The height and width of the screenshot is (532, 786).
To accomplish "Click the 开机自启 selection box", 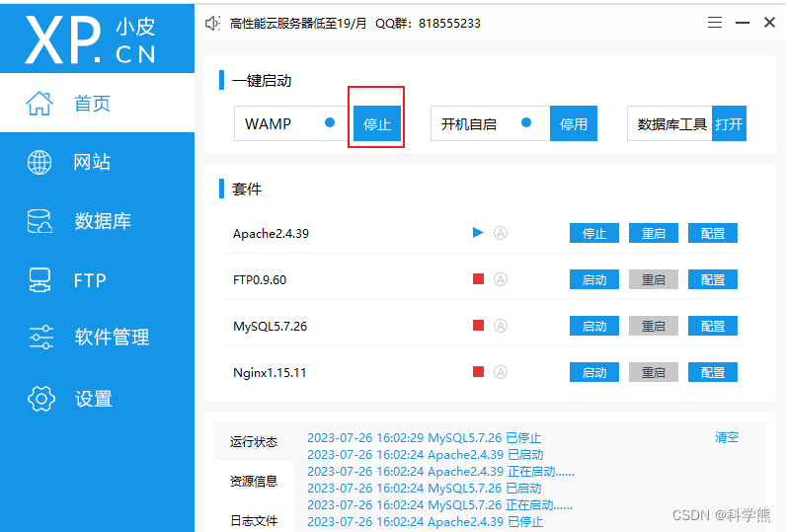I will (x=490, y=123).
